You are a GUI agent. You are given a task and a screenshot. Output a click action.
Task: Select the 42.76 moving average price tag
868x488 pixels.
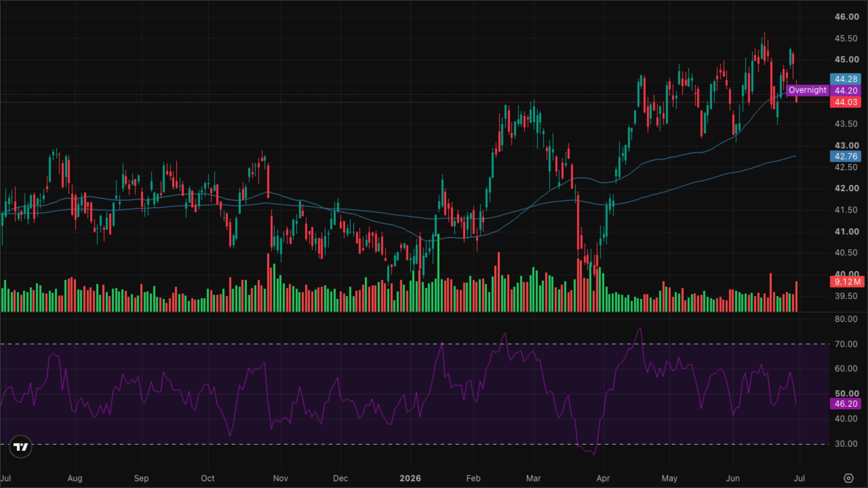pyautogui.click(x=845, y=156)
